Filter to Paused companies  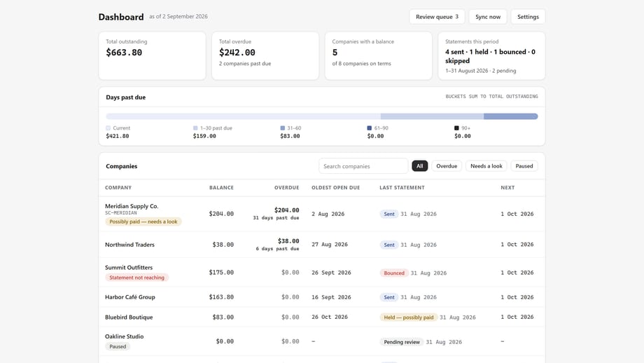tap(524, 166)
